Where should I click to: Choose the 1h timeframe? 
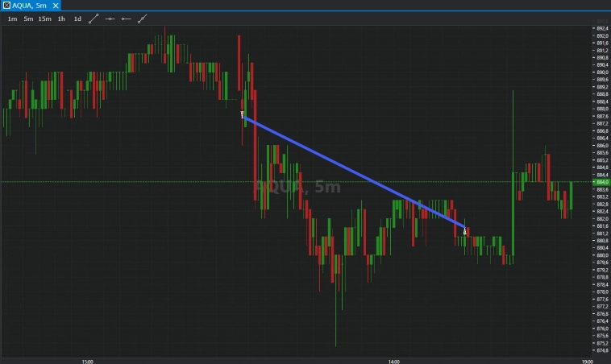[61, 19]
